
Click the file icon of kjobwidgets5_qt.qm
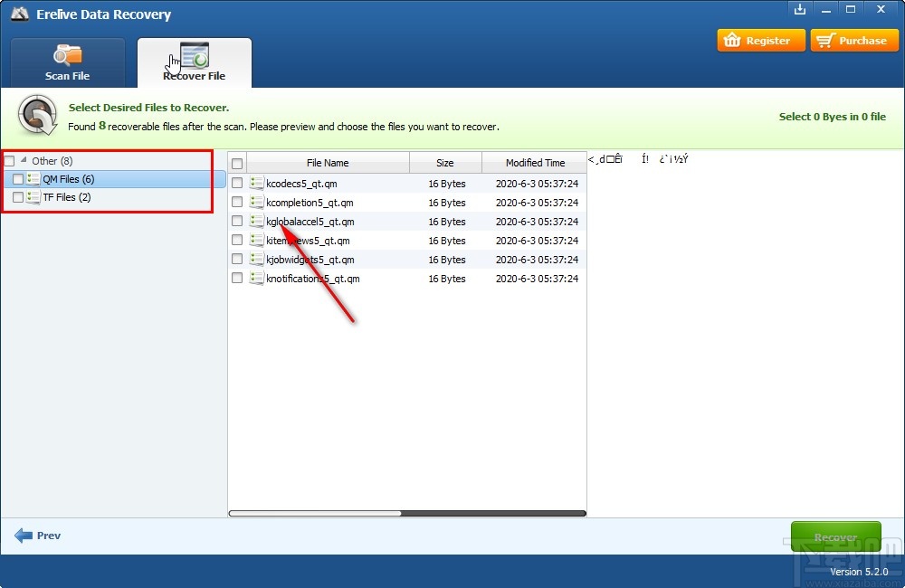click(257, 259)
